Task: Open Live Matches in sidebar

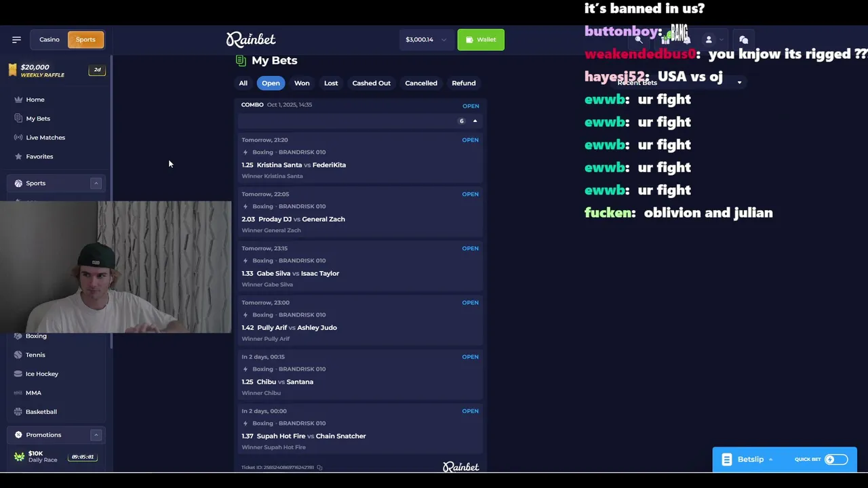Action: click(x=45, y=138)
